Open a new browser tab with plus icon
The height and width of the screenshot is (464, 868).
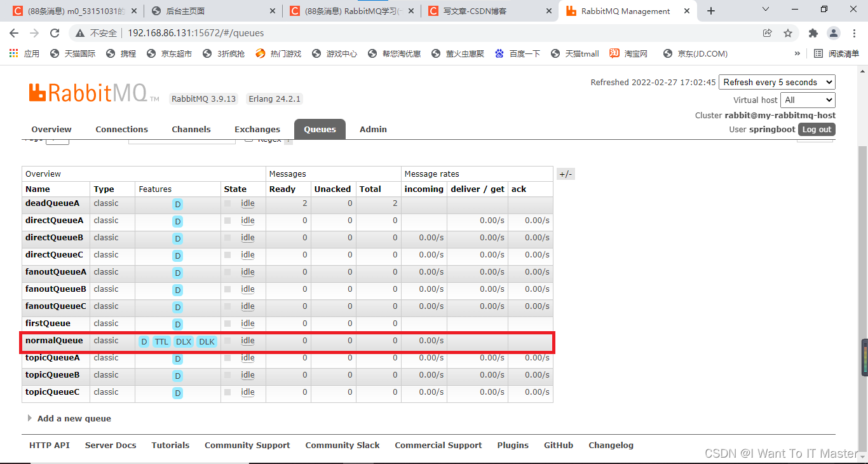(x=711, y=11)
